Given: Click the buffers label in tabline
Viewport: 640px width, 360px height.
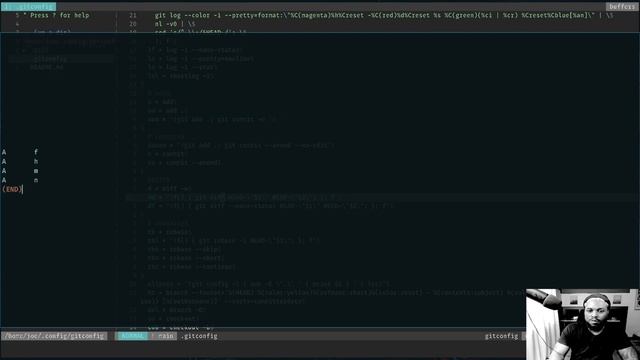Looking at the screenshot, I should tap(622, 7).
